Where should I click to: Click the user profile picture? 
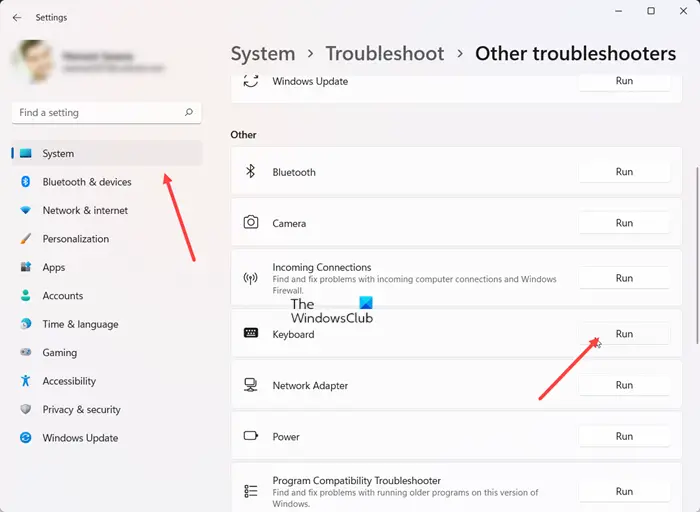coord(34,62)
